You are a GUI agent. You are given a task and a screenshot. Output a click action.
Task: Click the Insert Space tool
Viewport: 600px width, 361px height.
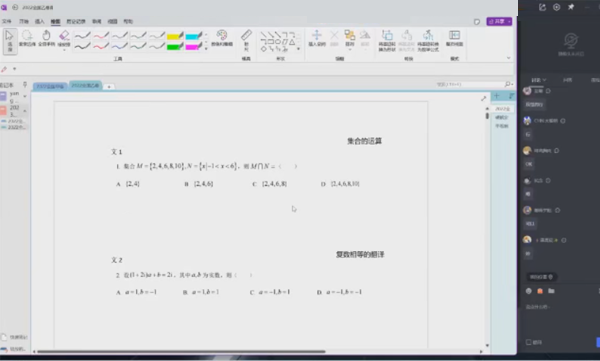(x=316, y=39)
